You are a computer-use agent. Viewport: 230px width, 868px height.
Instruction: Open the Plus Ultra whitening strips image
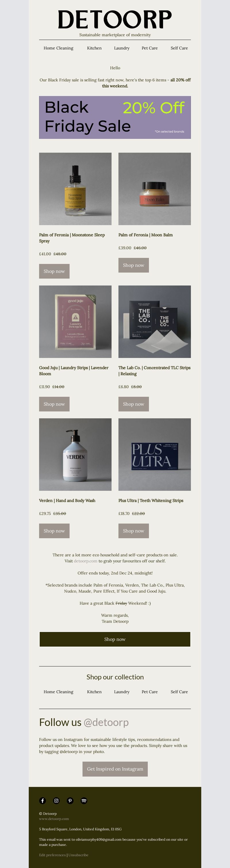click(x=155, y=454)
